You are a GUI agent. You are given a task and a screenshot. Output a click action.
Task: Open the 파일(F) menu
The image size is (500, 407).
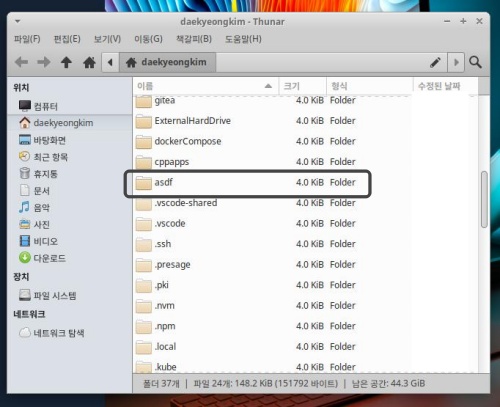click(x=27, y=39)
